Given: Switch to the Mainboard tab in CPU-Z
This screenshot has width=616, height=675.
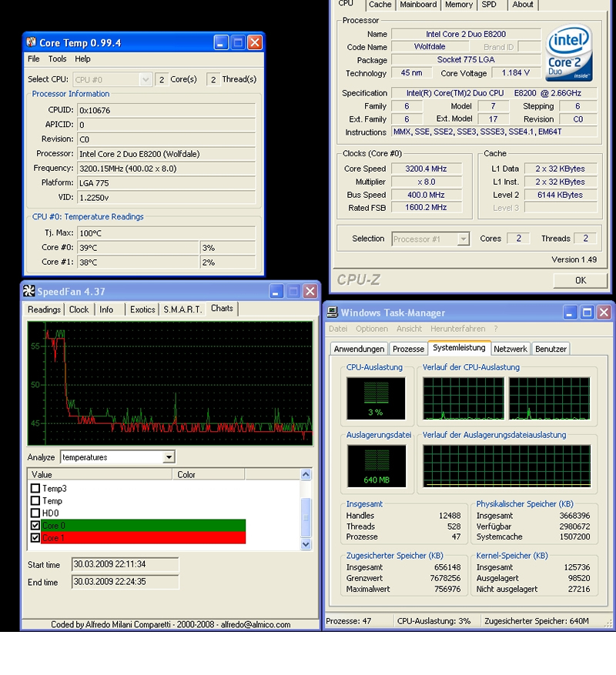Looking at the screenshot, I should 418,5.
